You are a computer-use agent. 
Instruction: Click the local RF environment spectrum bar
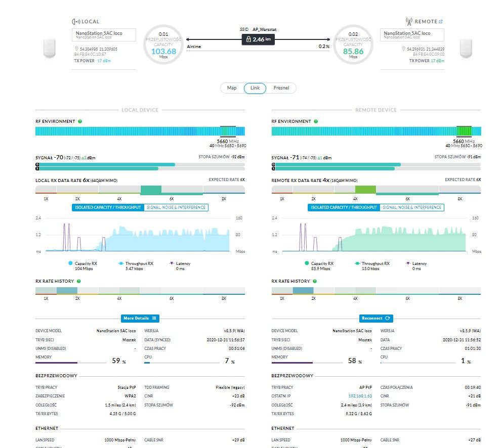click(x=140, y=131)
